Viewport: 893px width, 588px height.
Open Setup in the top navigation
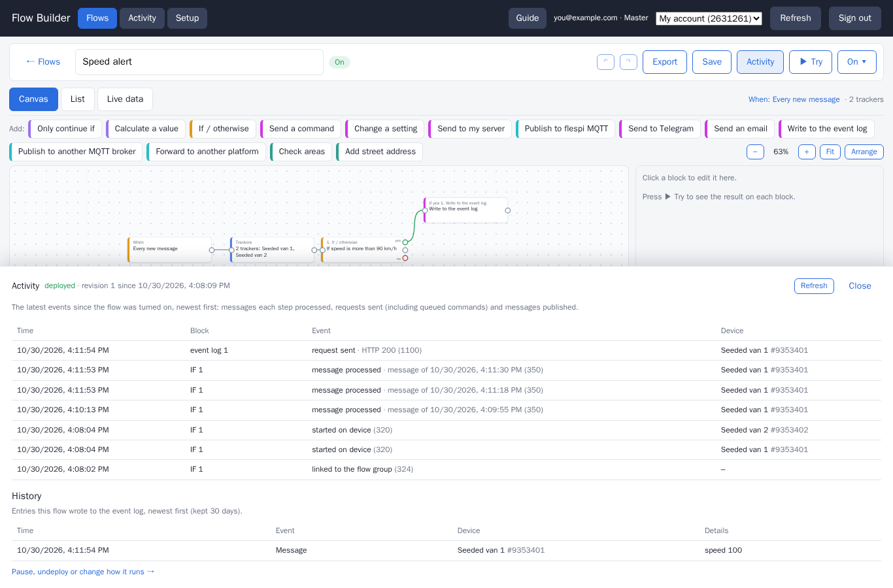click(x=187, y=18)
